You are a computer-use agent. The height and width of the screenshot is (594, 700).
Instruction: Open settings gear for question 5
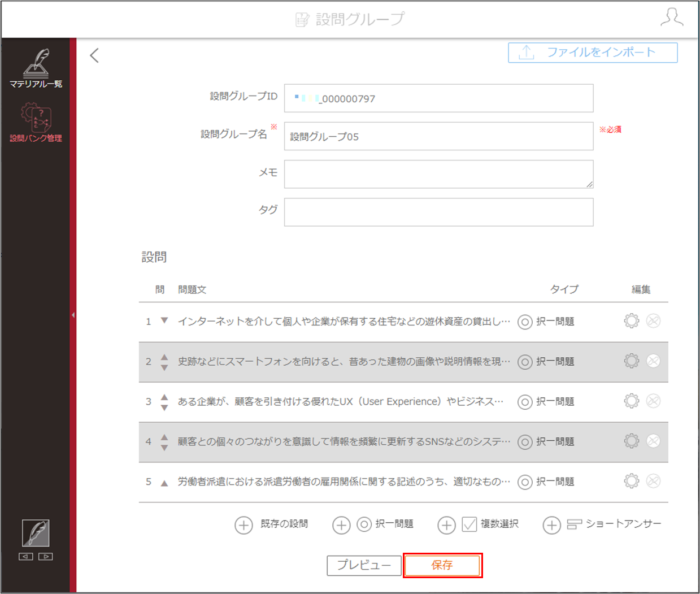632,482
